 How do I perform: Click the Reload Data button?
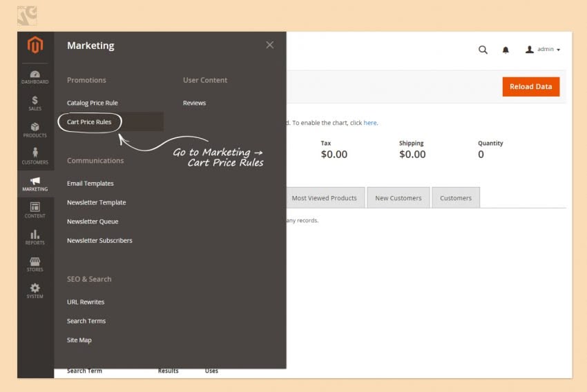(531, 87)
